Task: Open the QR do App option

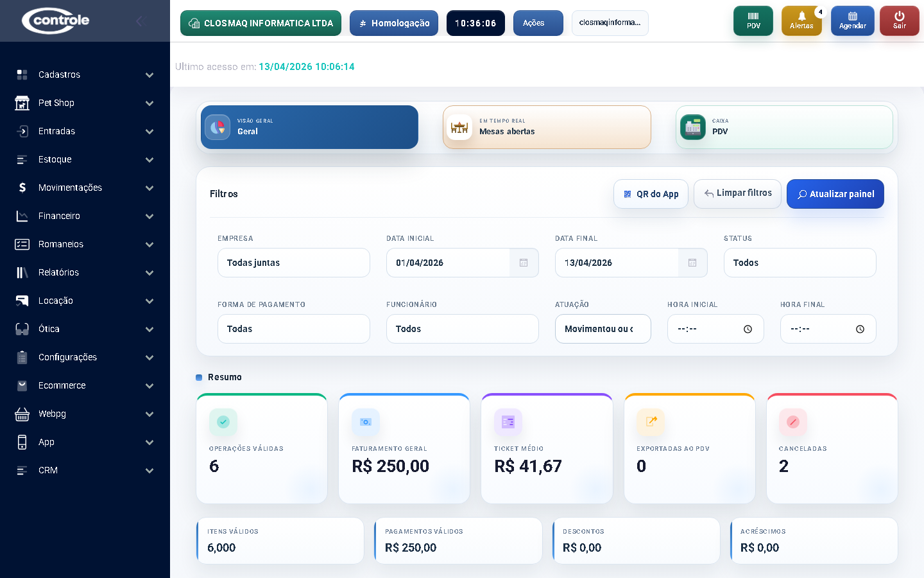Action: click(651, 193)
